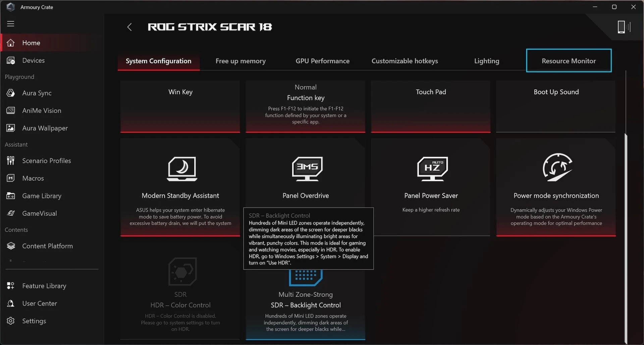Open the Macros editor

(33, 178)
